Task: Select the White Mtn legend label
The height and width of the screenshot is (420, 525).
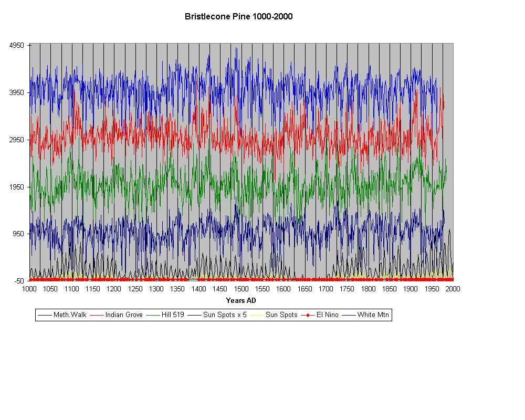Action: [x=373, y=315]
